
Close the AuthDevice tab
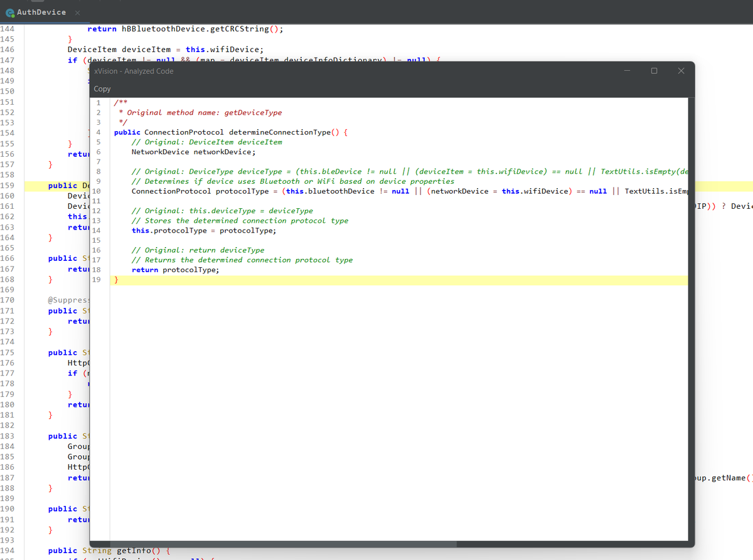coord(77,12)
